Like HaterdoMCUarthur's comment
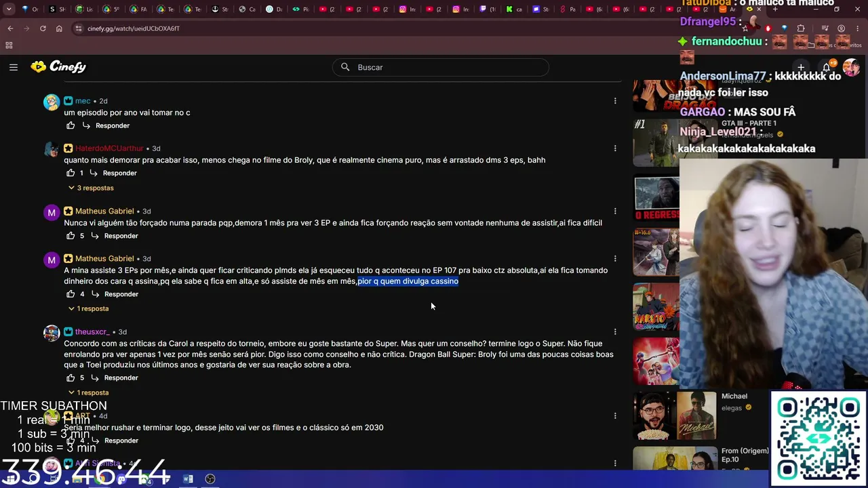The width and height of the screenshot is (868, 488). click(x=71, y=173)
